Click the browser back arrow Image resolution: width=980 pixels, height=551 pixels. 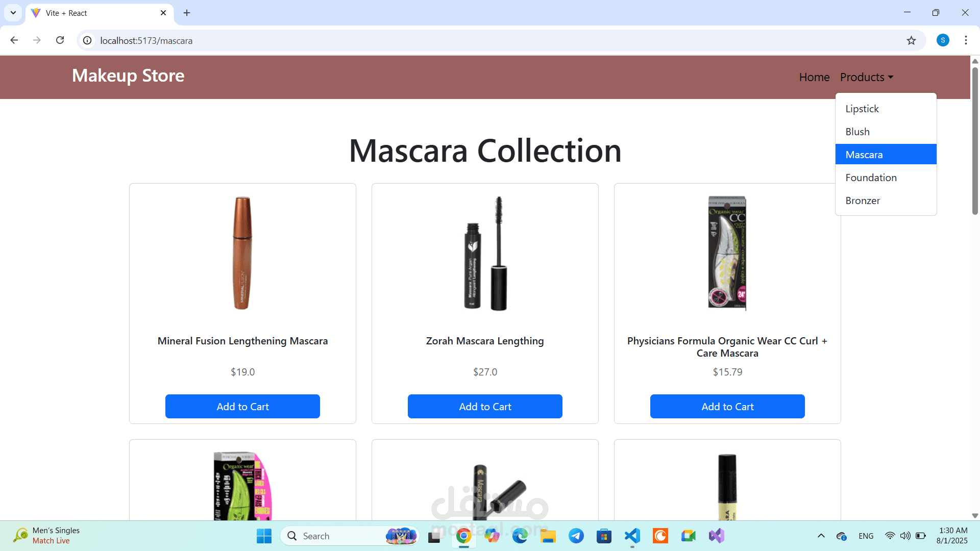14,40
